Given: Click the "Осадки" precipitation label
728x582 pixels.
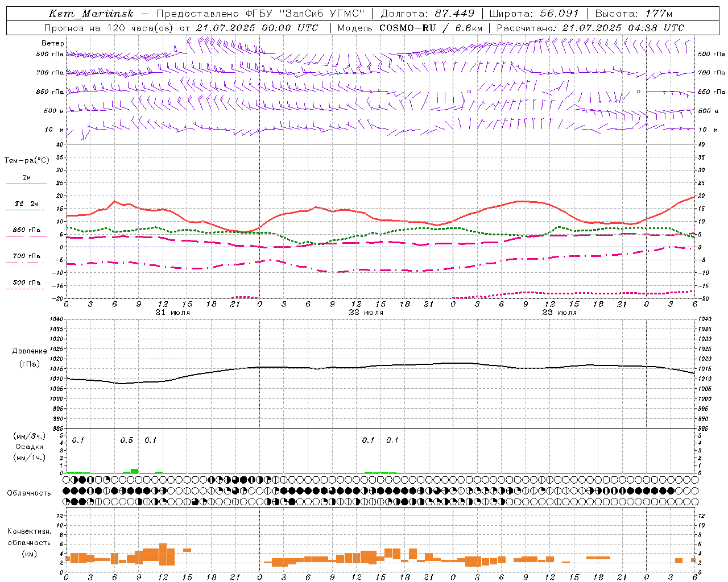Looking at the screenshot, I should tap(28, 447).
